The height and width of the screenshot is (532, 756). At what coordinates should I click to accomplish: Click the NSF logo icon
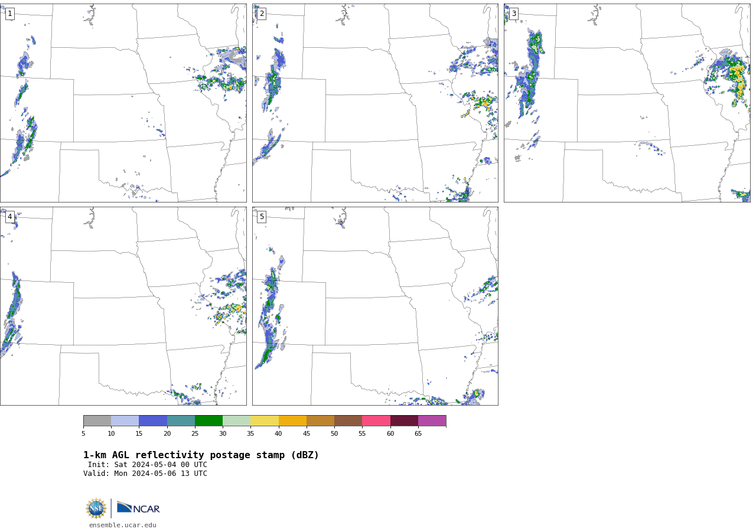(96, 508)
